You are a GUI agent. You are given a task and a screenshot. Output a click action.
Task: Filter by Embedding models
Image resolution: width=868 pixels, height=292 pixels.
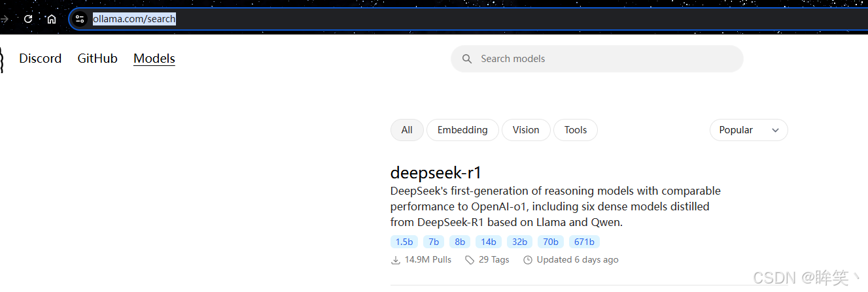point(462,130)
